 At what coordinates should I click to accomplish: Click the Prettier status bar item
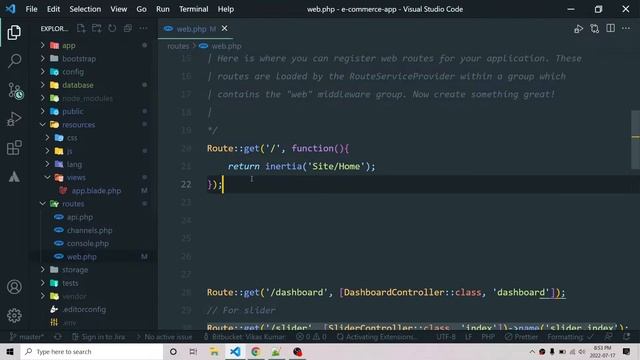(x=521, y=337)
